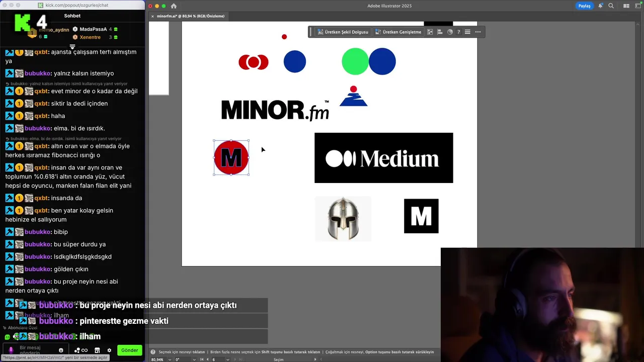Click the Gönder send button in chat
Viewport: 644px width, 362px height.
coord(129,350)
